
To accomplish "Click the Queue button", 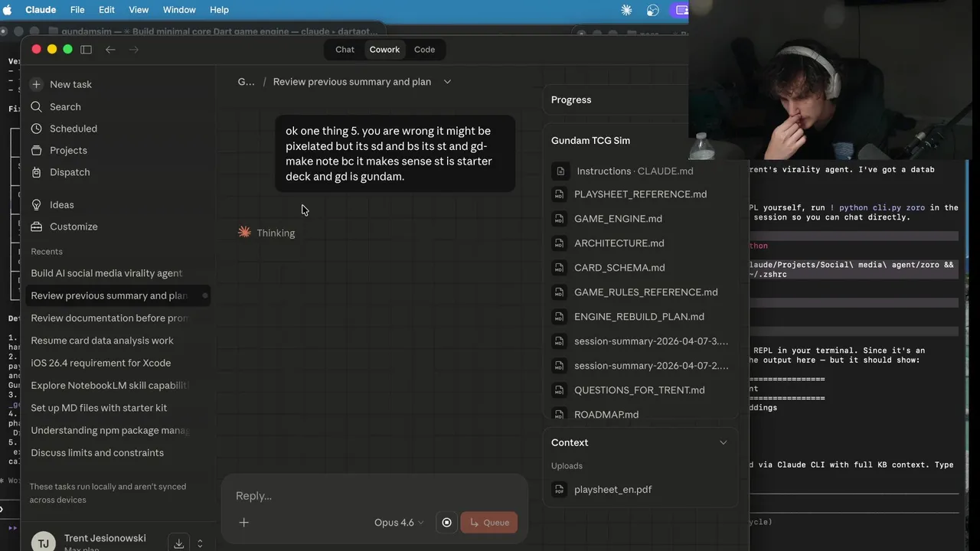I will coord(488,523).
